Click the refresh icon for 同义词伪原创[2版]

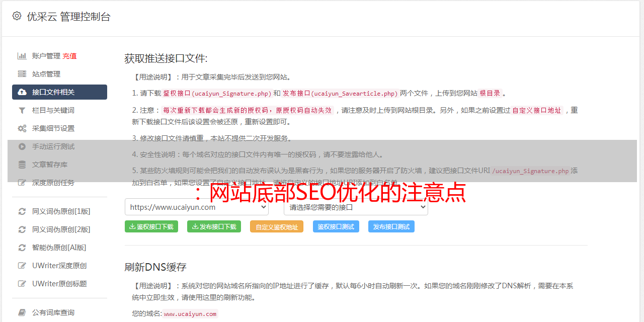tap(22, 229)
